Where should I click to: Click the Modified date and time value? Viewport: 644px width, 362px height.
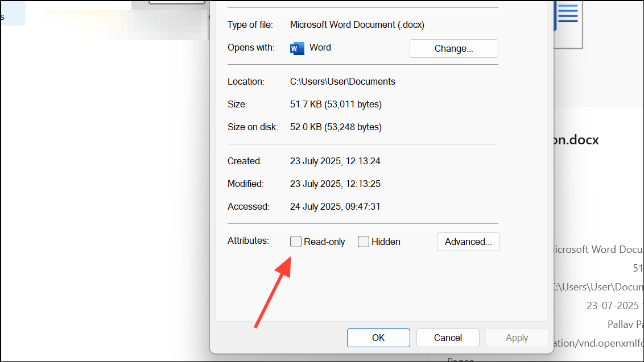pos(335,184)
